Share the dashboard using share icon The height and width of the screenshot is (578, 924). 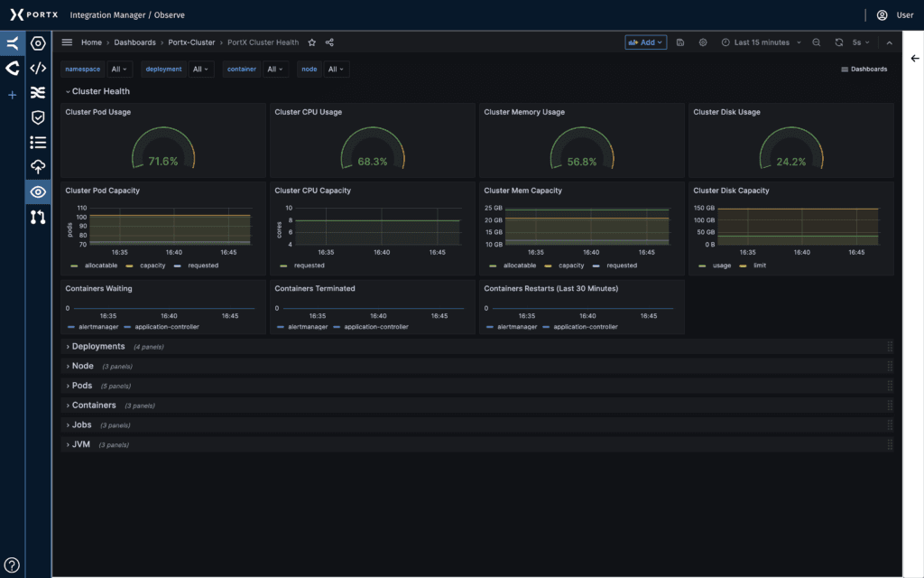click(x=329, y=42)
